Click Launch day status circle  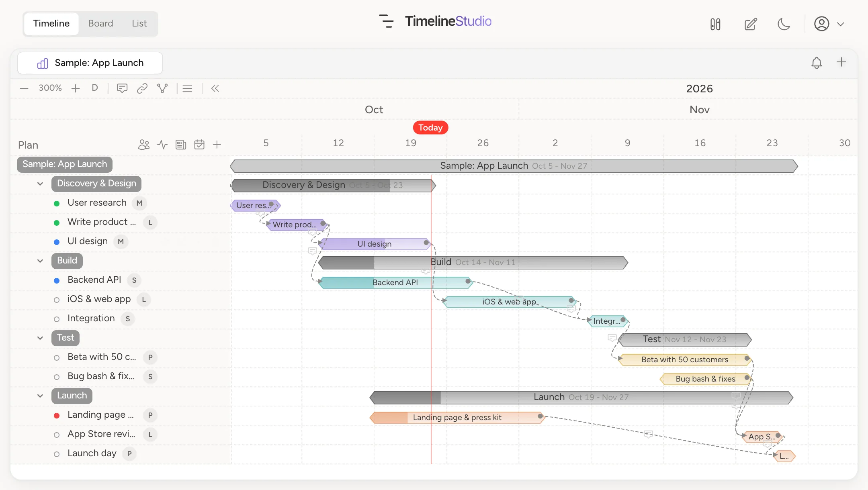tap(57, 454)
